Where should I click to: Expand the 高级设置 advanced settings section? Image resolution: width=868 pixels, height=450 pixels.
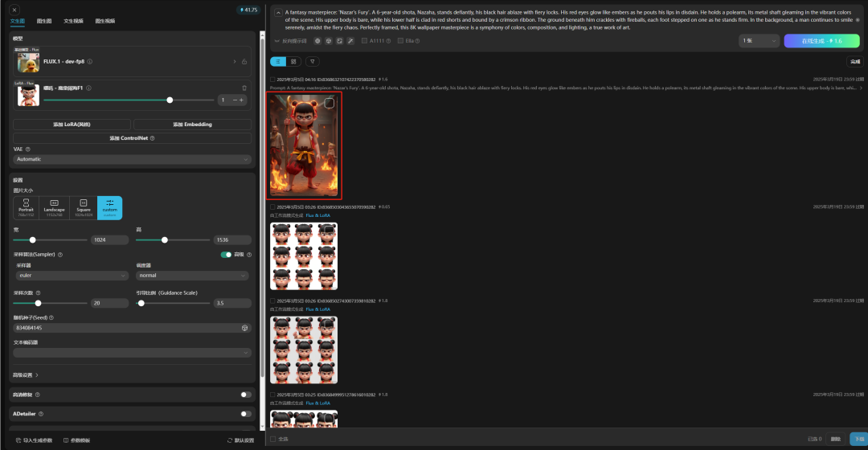tap(26, 375)
